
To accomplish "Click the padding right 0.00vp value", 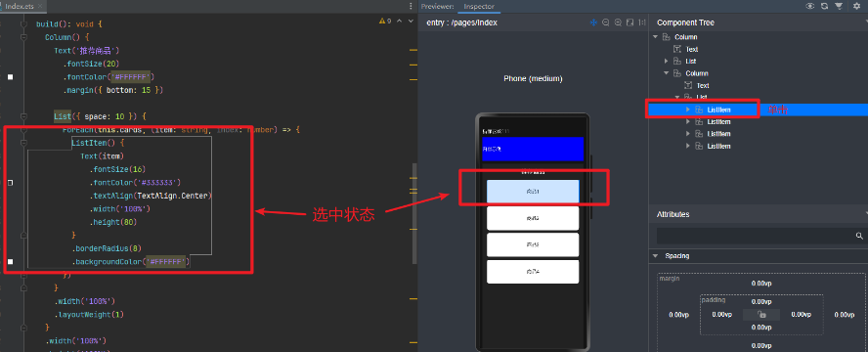I will click(x=801, y=315).
